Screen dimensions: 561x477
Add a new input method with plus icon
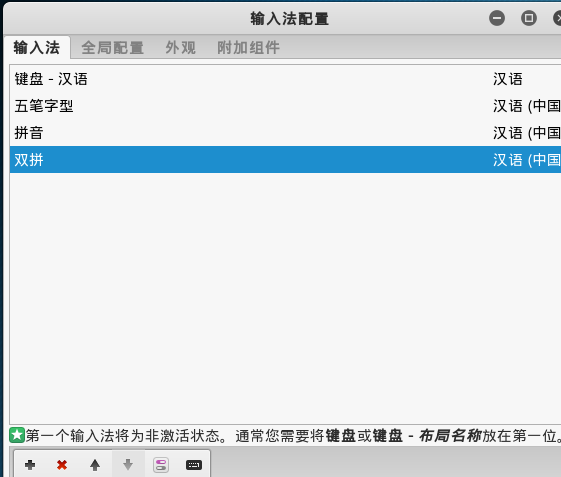coord(30,465)
